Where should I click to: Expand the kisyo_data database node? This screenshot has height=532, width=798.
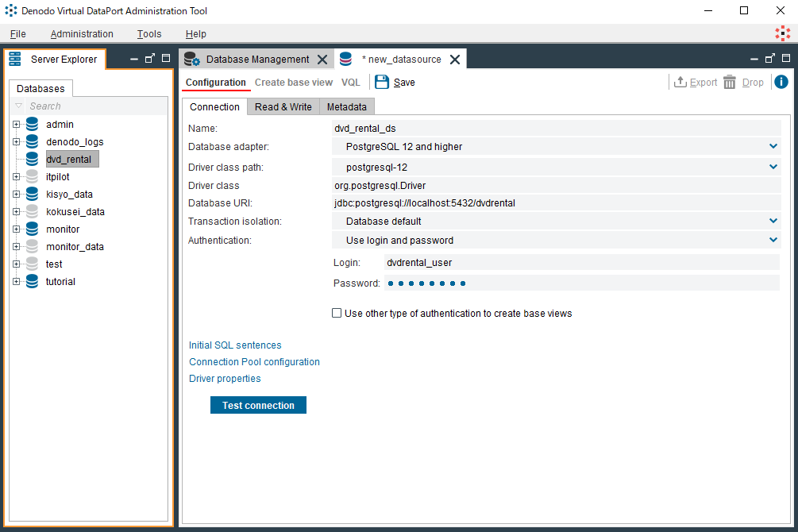17,194
